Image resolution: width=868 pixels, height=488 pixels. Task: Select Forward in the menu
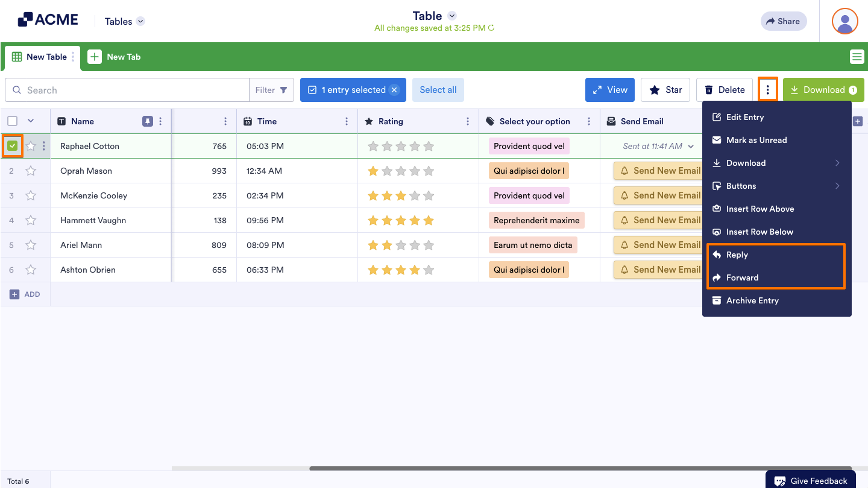click(x=777, y=277)
